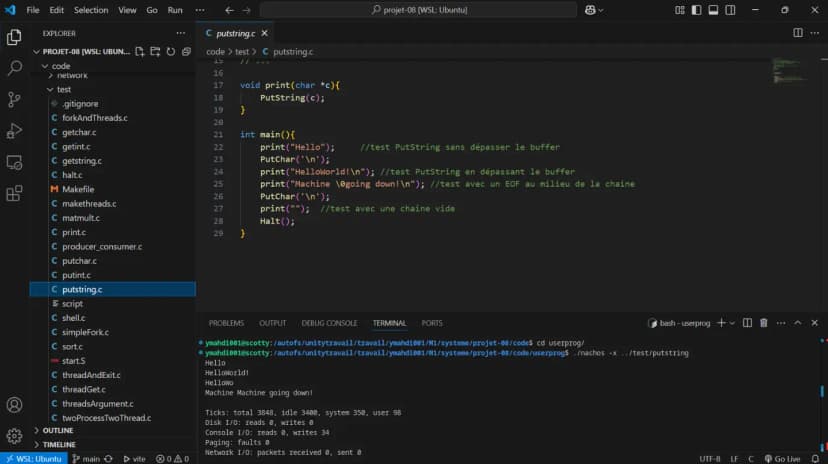Expand the network folder
The width and height of the screenshot is (828, 464).
click(x=51, y=75)
